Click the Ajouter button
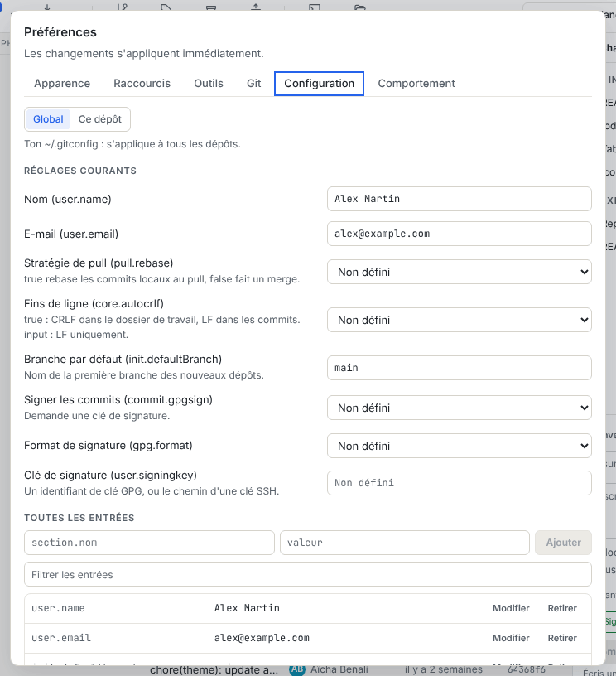The width and height of the screenshot is (616, 676). 563,543
